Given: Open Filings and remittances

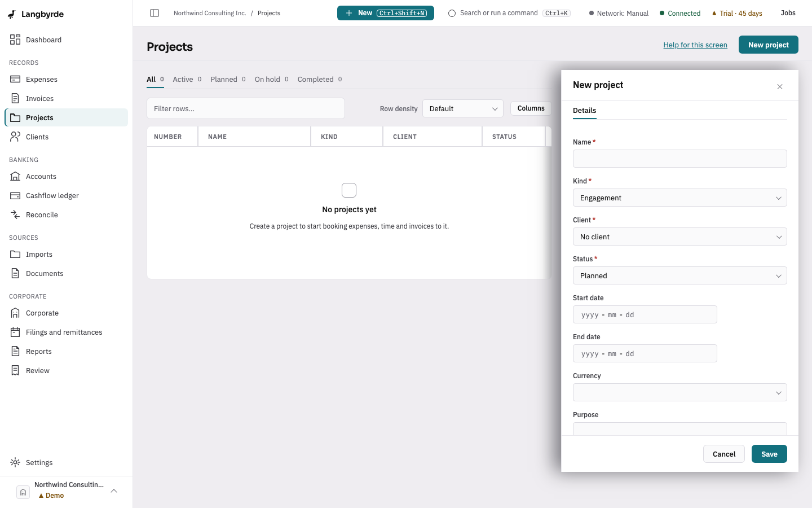Looking at the screenshot, I should 66,332.
